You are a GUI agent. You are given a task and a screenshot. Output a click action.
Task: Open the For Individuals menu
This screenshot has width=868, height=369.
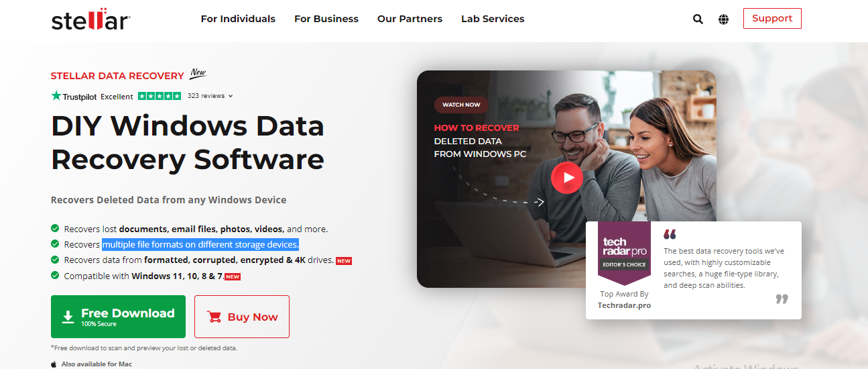click(x=238, y=19)
